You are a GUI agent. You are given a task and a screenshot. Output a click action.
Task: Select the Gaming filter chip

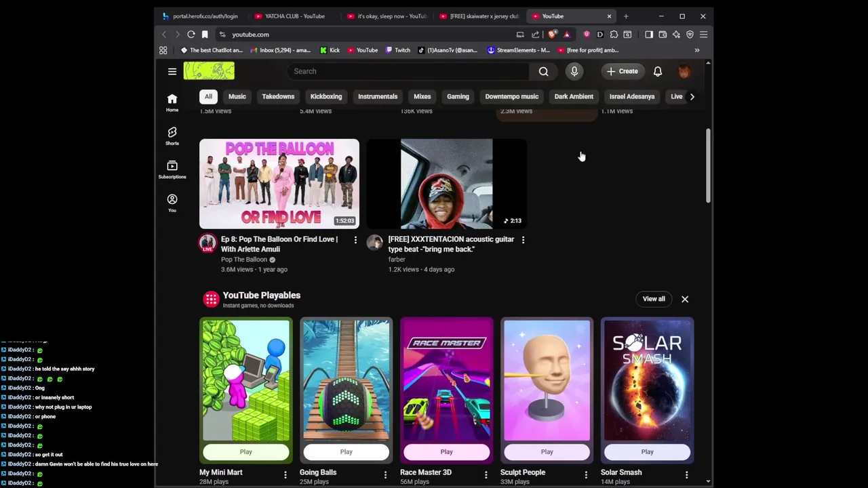coord(458,96)
